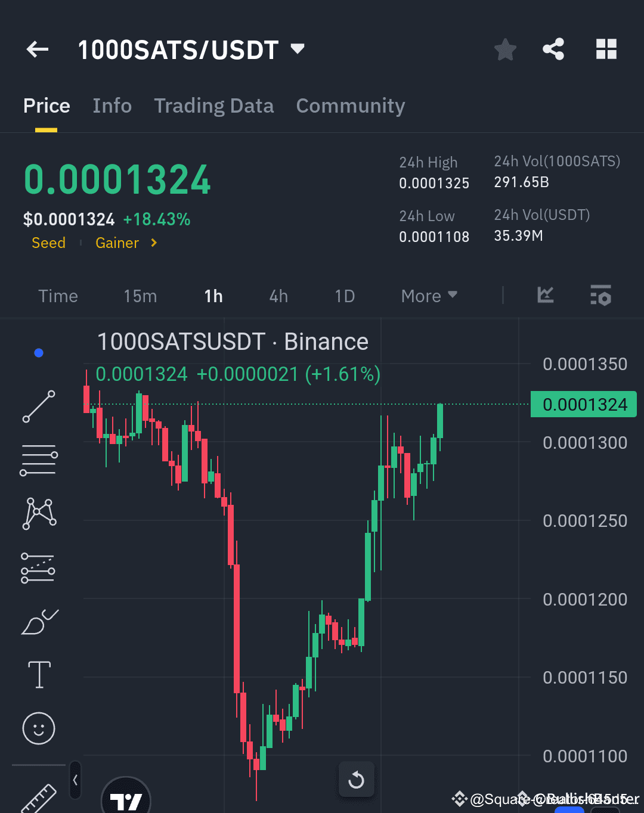Toggle the blue dot cursor mode
This screenshot has height=813, width=644.
click(39, 352)
